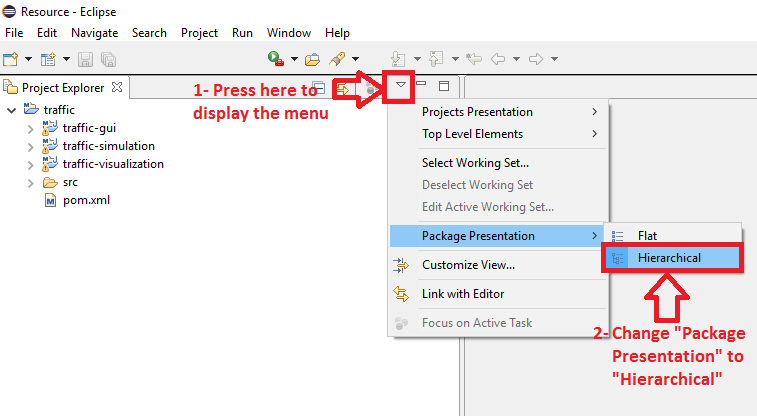Select the traffic-simulation tree item

[109, 146]
